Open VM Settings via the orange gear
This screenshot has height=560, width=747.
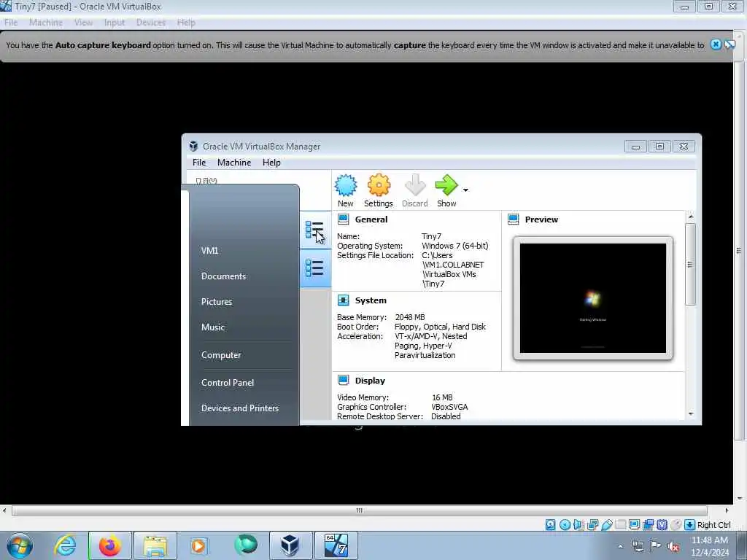coord(379,185)
